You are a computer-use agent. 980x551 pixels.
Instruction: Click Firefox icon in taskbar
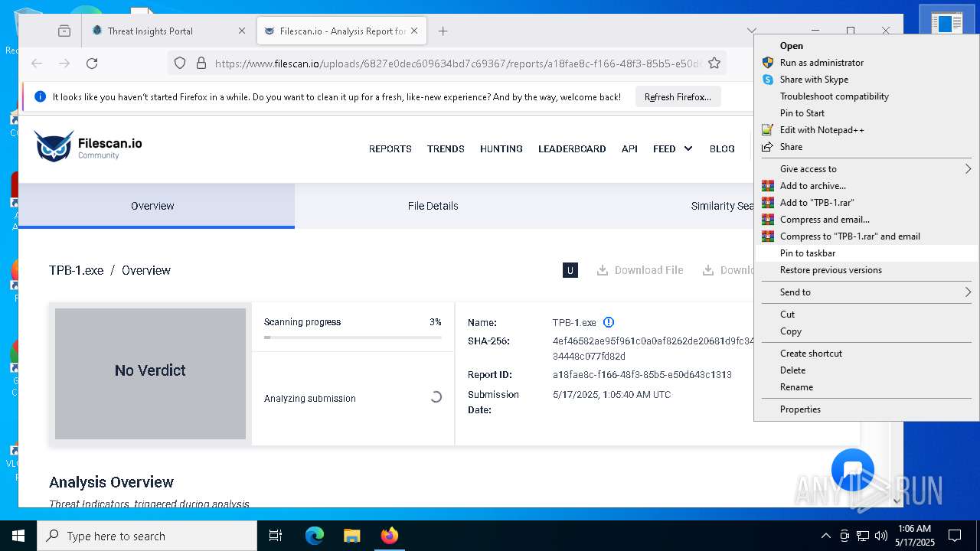[x=389, y=536]
